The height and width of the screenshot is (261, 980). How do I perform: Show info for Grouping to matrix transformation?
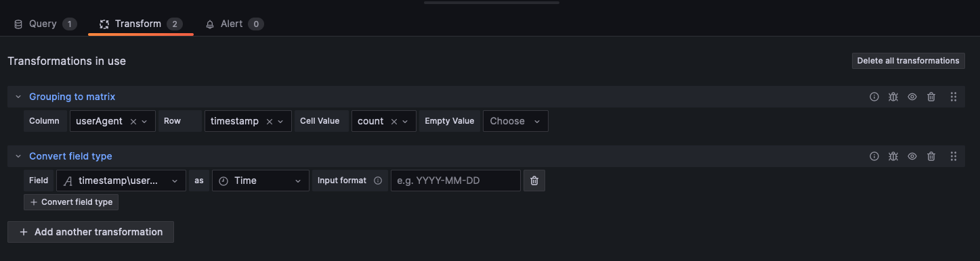pyautogui.click(x=874, y=97)
